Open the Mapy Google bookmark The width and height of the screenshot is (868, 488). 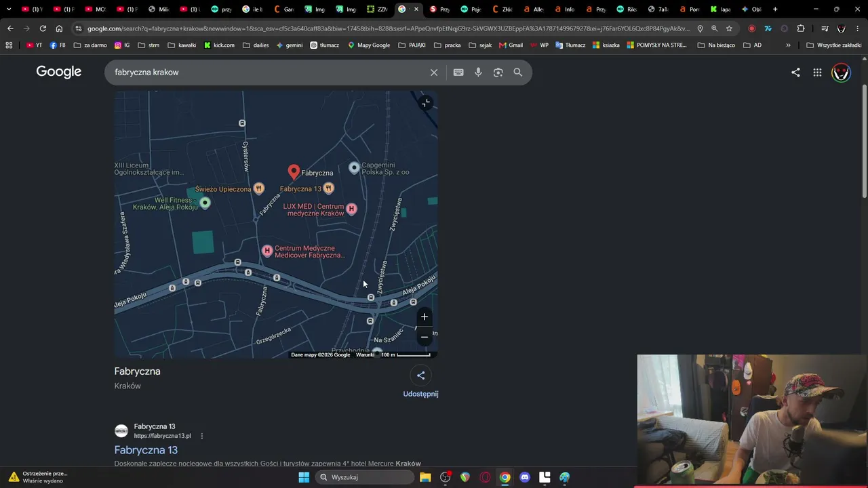coord(369,45)
